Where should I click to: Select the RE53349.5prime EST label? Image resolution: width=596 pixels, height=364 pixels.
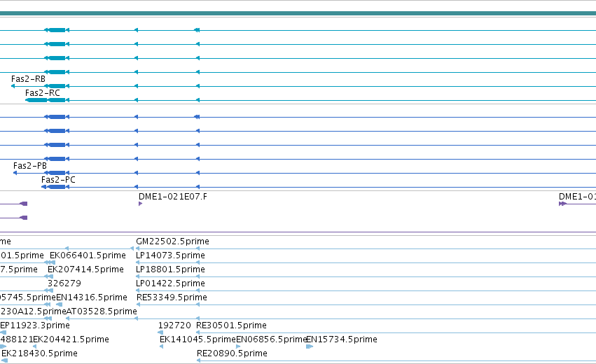pyautogui.click(x=172, y=297)
